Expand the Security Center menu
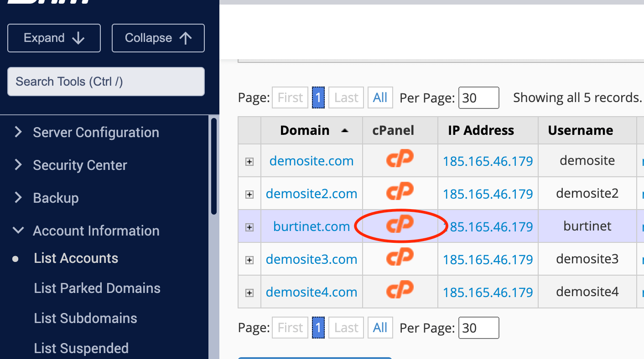The width and height of the screenshot is (644, 359). coord(80,165)
